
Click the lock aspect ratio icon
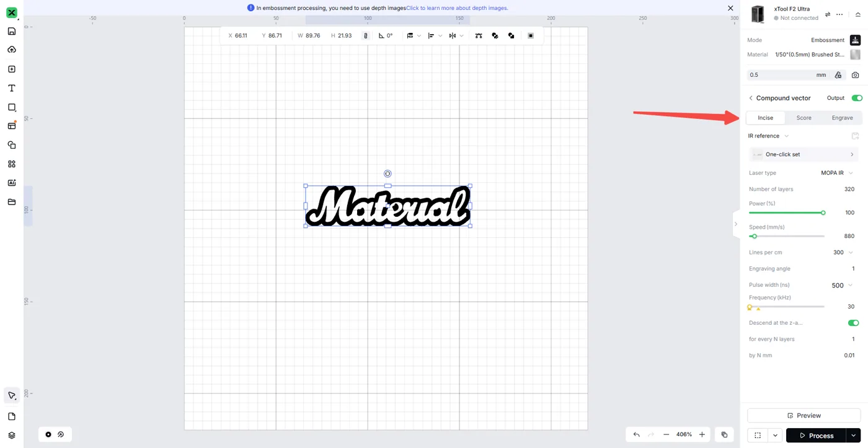coord(366,36)
